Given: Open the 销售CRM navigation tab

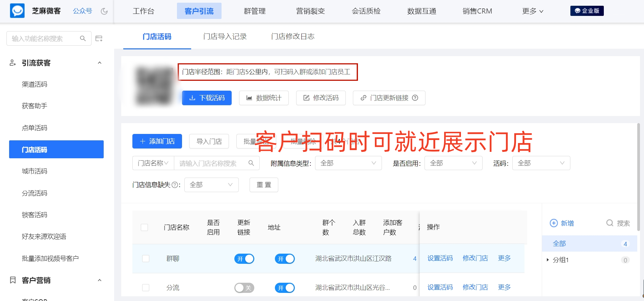Looking at the screenshot, I should 477,11.
